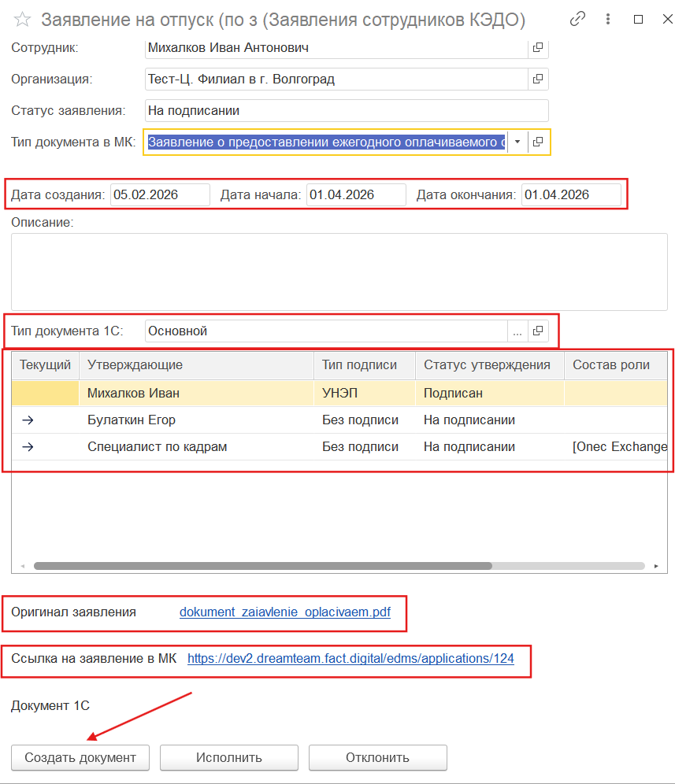Open the application link in МК
The height and width of the screenshot is (784, 675).
[x=350, y=659]
